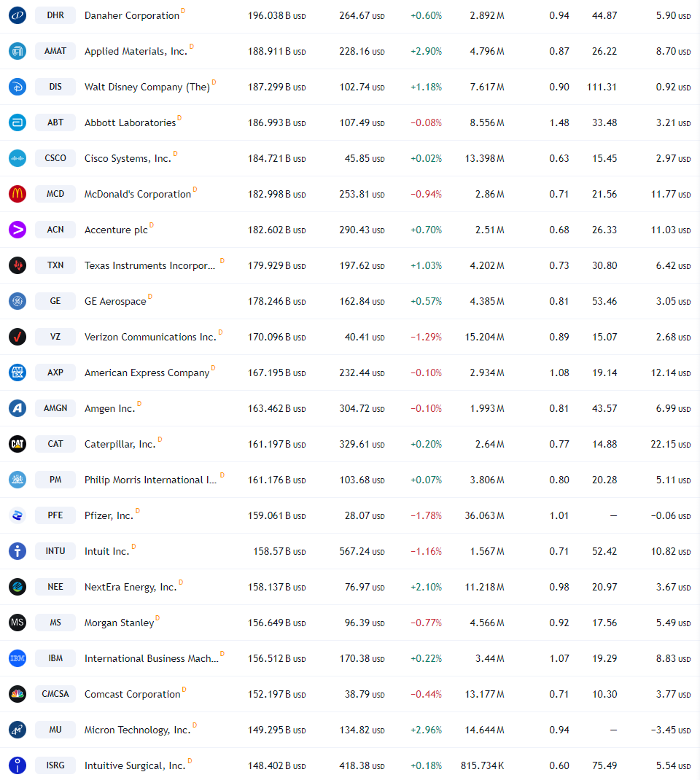Click Abbott Laboratories price 107.49 USD
Image resolution: width=700 pixels, height=780 pixels.
(x=362, y=123)
